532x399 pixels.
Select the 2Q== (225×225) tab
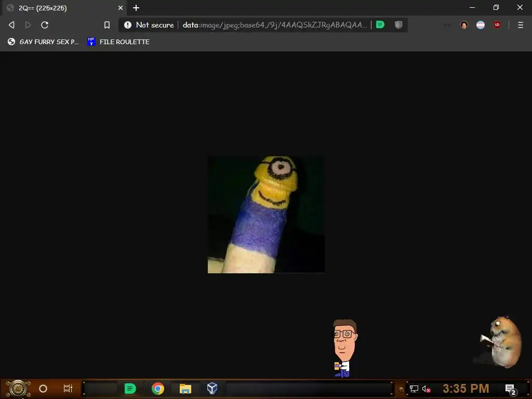[x=64, y=8]
